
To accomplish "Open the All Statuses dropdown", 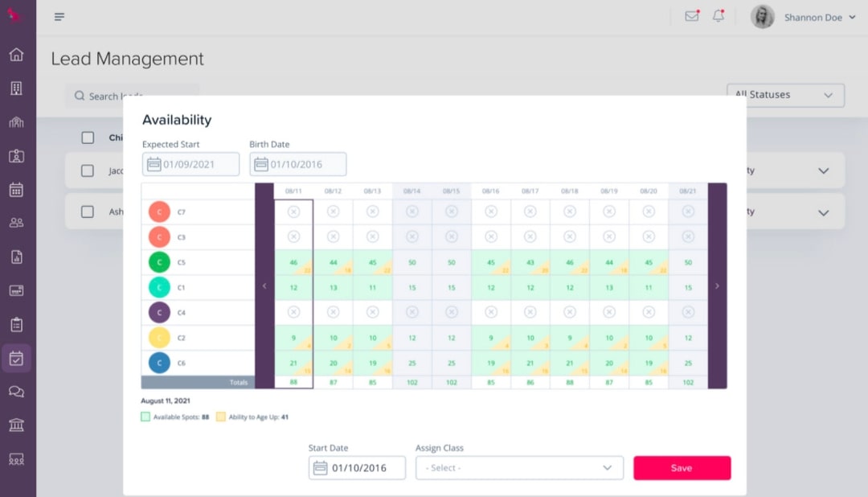I will (x=784, y=95).
